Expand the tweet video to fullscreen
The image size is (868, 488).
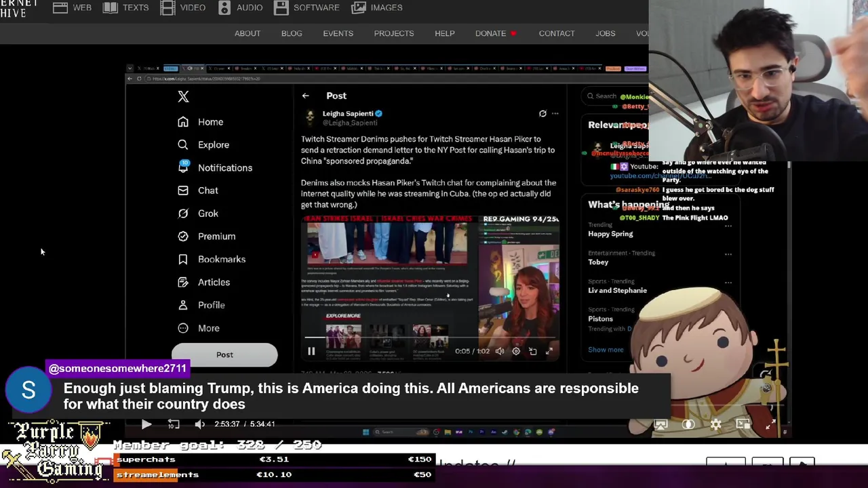(x=549, y=351)
